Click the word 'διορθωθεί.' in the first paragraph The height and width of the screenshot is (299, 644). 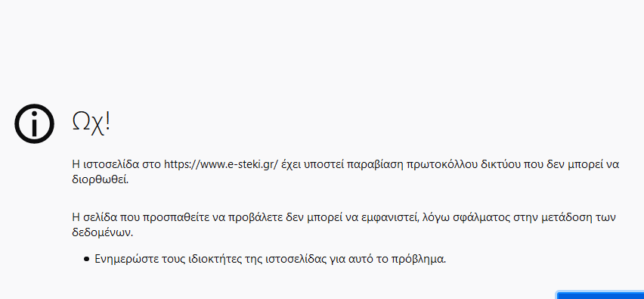(x=101, y=180)
